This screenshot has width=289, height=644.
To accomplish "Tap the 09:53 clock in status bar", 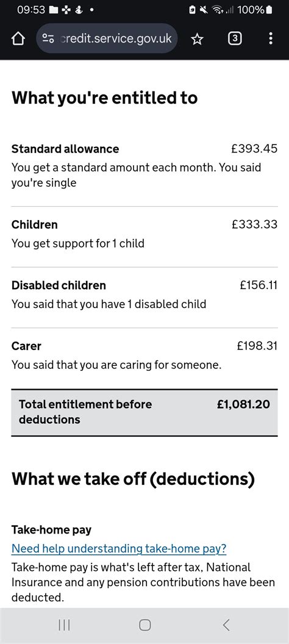I will tap(30, 10).
